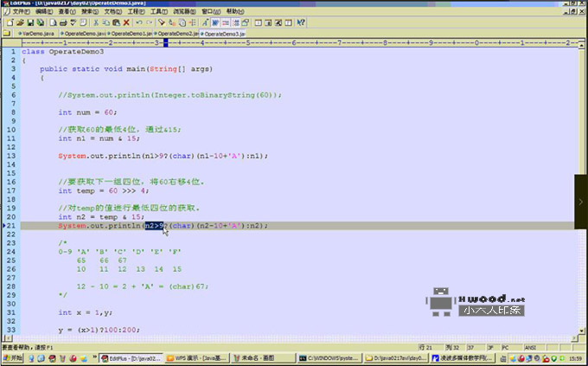Click the Find in Files toolbar icon

pyautogui.click(x=182, y=22)
